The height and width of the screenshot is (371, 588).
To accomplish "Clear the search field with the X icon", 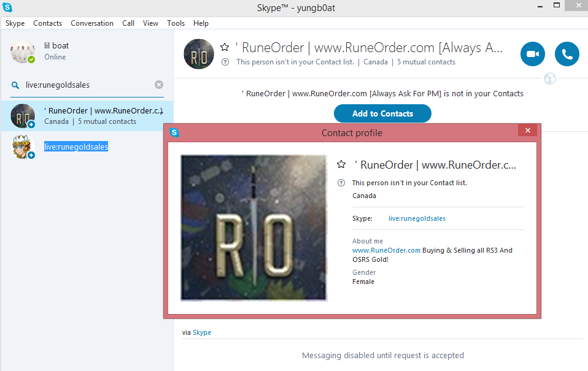I will coord(159,85).
